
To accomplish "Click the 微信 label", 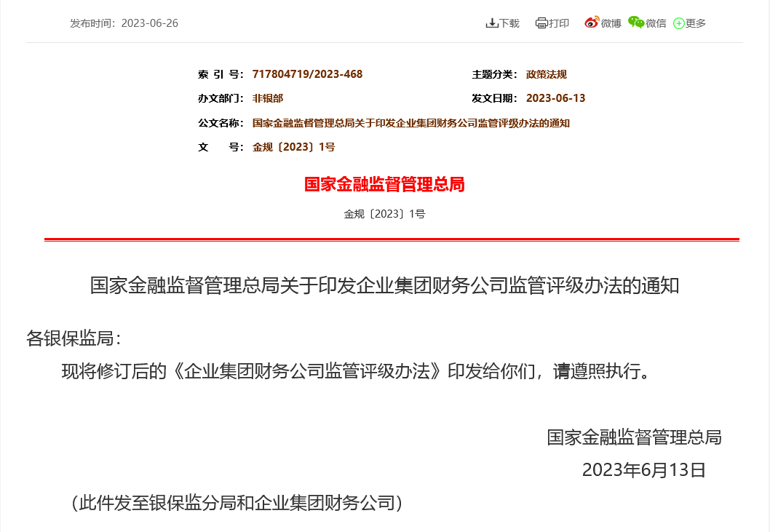I will click(656, 23).
